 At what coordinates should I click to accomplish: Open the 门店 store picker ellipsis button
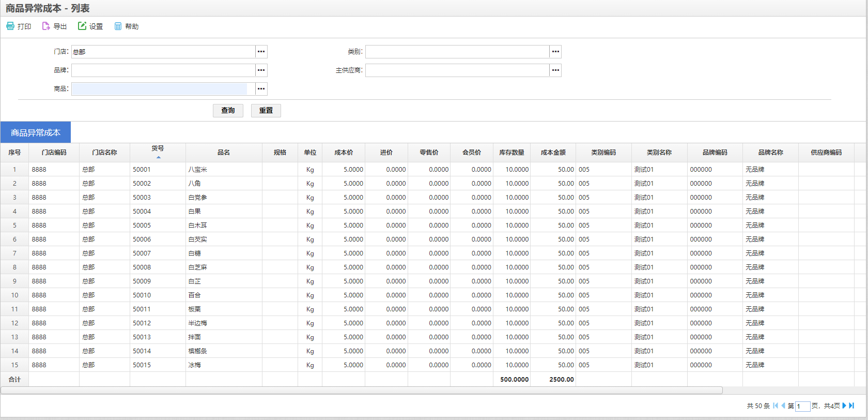(x=261, y=52)
